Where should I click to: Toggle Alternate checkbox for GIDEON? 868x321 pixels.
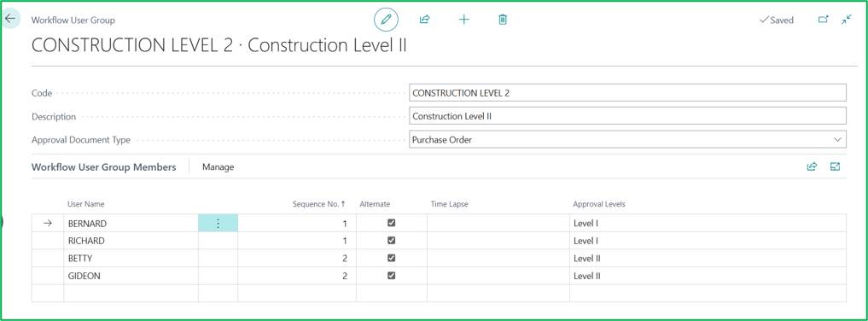pos(392,276)
